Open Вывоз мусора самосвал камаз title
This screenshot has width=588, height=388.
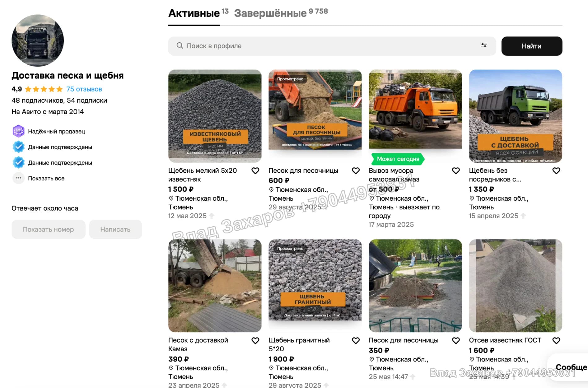(x=394, y=175)
